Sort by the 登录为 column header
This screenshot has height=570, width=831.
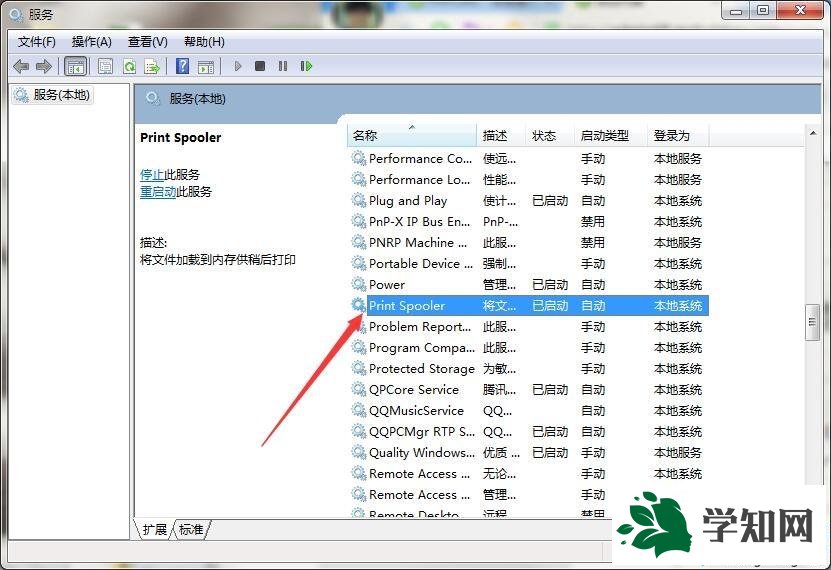(x=678, y=136)
